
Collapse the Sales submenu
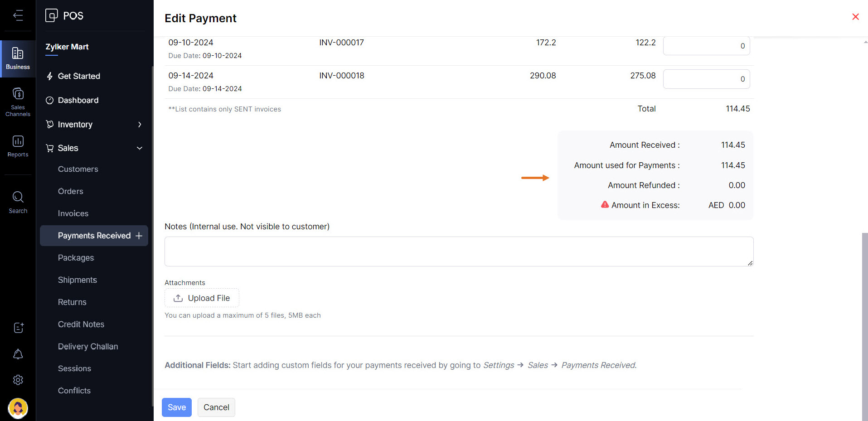[140, 148]
